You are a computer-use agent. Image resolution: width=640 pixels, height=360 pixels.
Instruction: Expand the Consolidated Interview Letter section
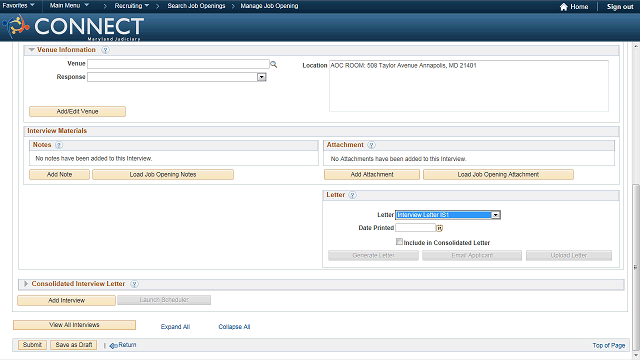(x=26, y=284)
